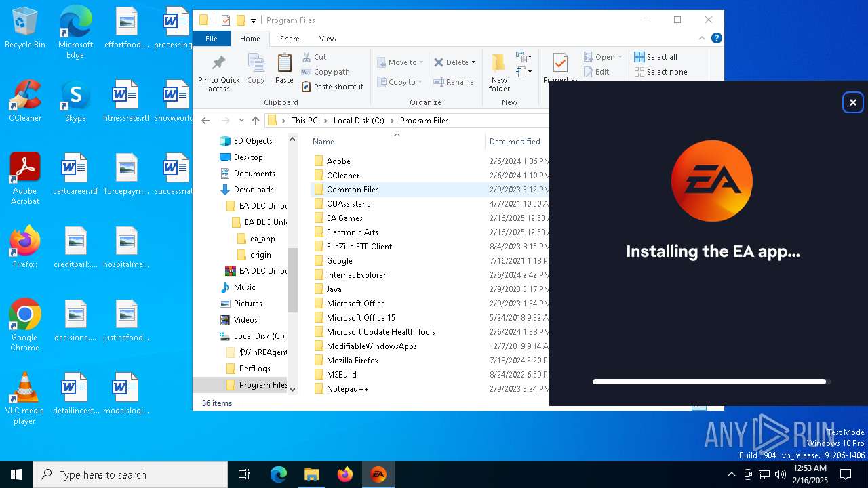Click This PC in address breadcrumb
The image size is (868, 488).
[x=304, y=121]
